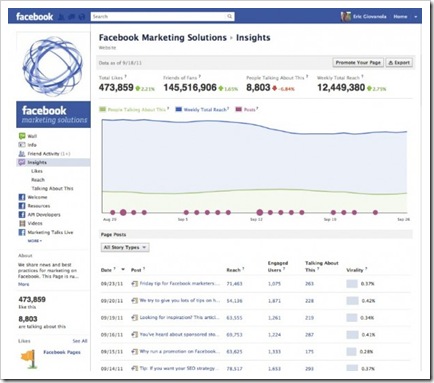The width and height of the screenshot is (434, 383).
Task: Open Wall in left sidebar
Action: click(x=32, y=136)
